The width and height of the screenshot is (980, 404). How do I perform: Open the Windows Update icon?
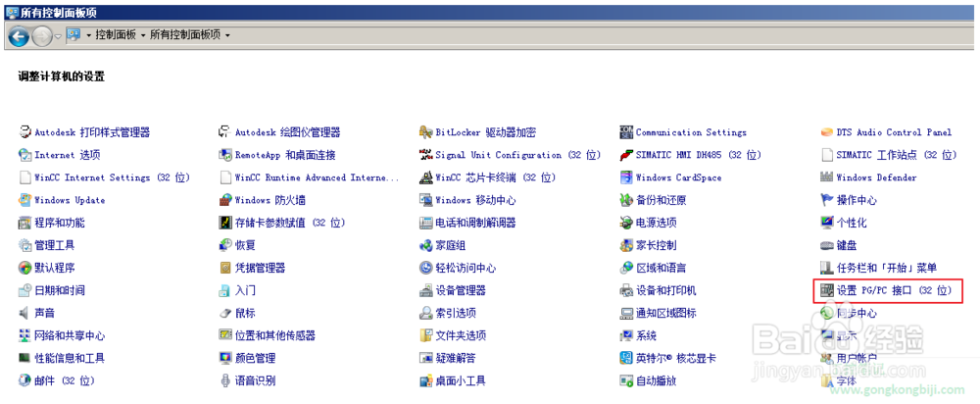point(25,200)
